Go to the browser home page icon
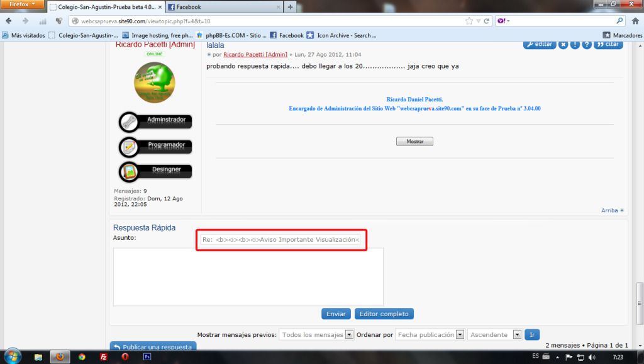Screen dimensions: 644x364 (x=635, y=21)
